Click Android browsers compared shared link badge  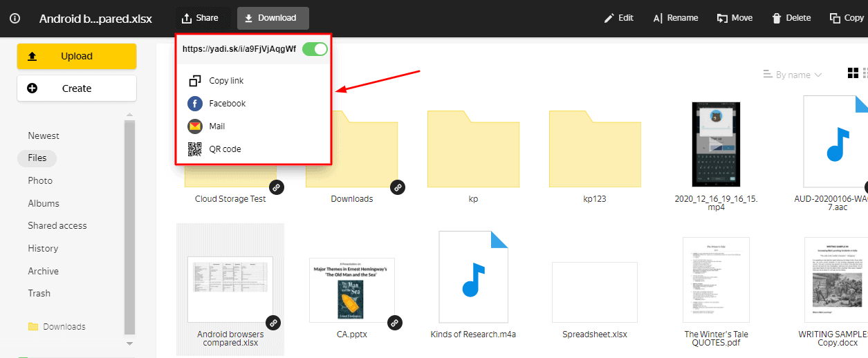tap(274, 322)
